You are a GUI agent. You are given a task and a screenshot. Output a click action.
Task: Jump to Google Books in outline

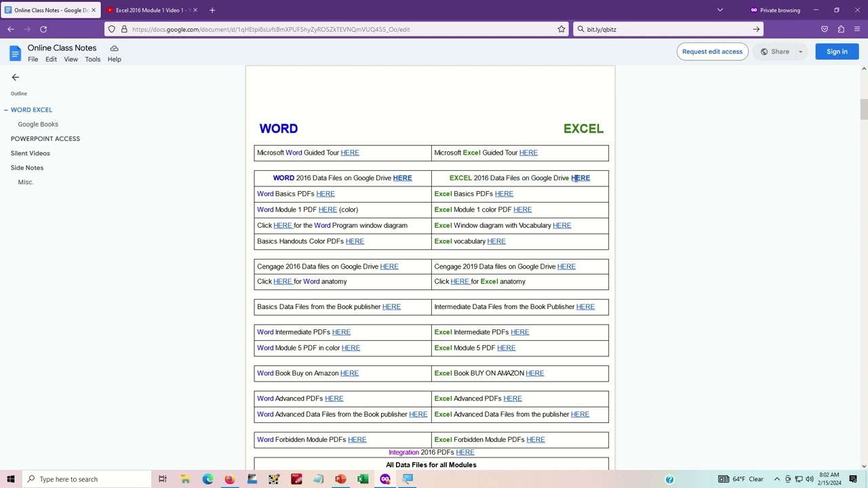click(38, 125)
